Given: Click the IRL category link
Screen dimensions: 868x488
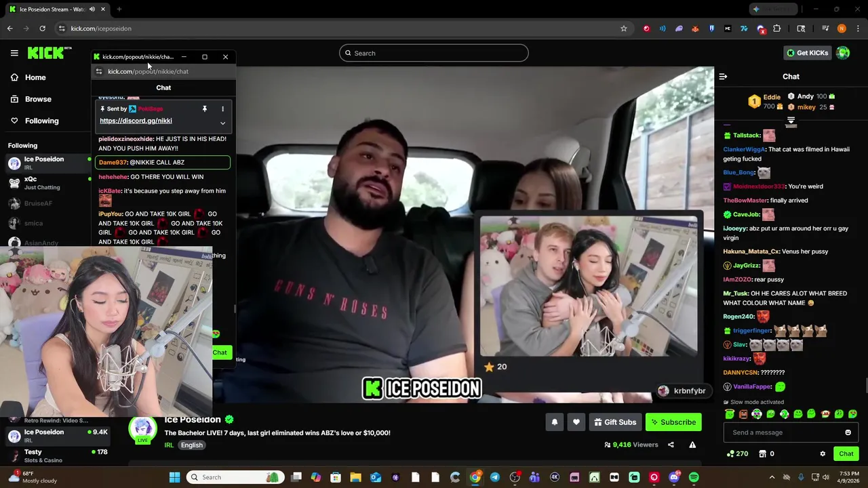Looking at the screenshot, I should click(169, 445).
